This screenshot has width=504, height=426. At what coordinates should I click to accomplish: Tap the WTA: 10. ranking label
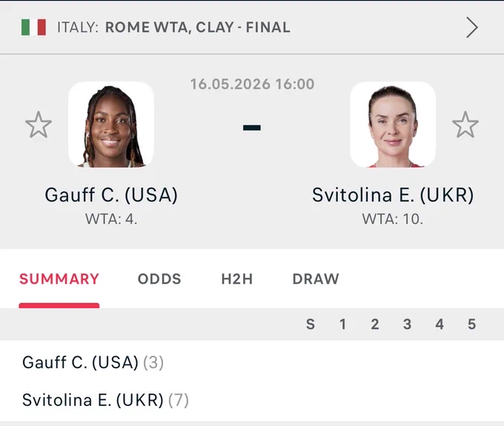pos(393,219)
